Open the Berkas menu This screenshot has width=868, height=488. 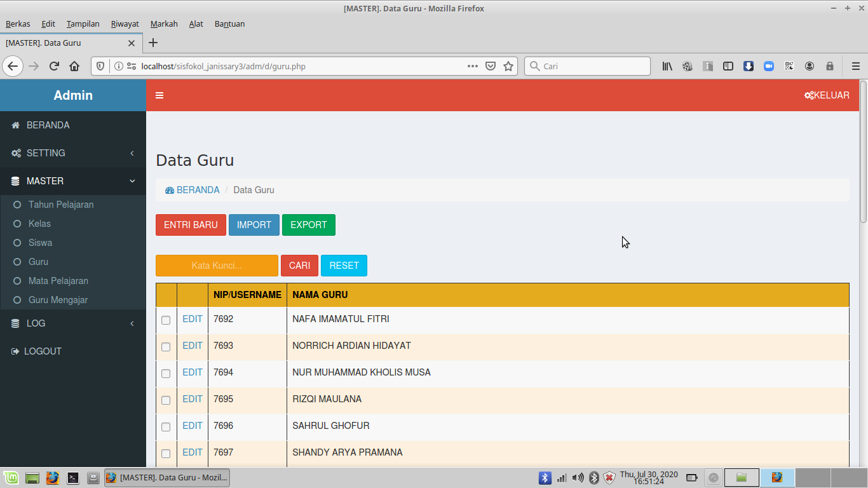18,24
